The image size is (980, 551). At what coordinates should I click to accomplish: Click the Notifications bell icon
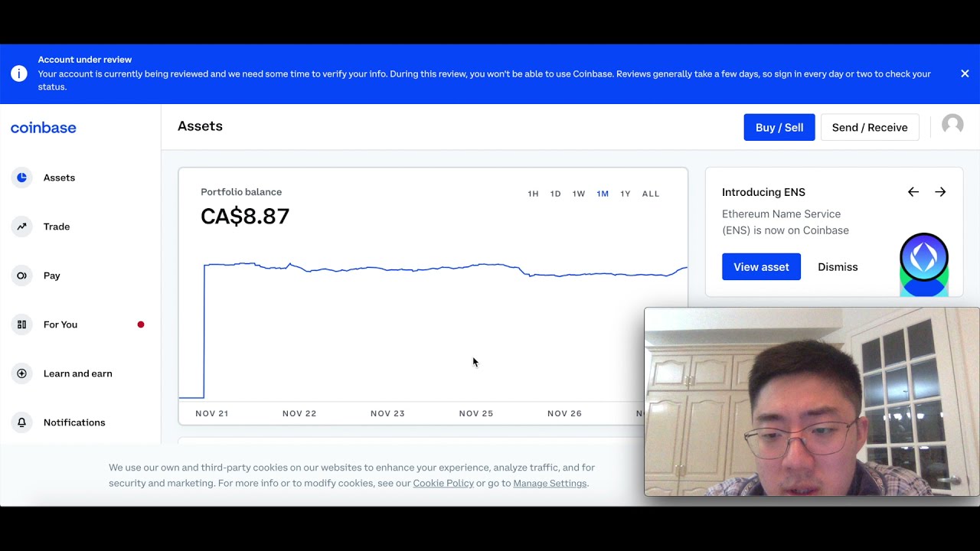[x=21, y=422]
